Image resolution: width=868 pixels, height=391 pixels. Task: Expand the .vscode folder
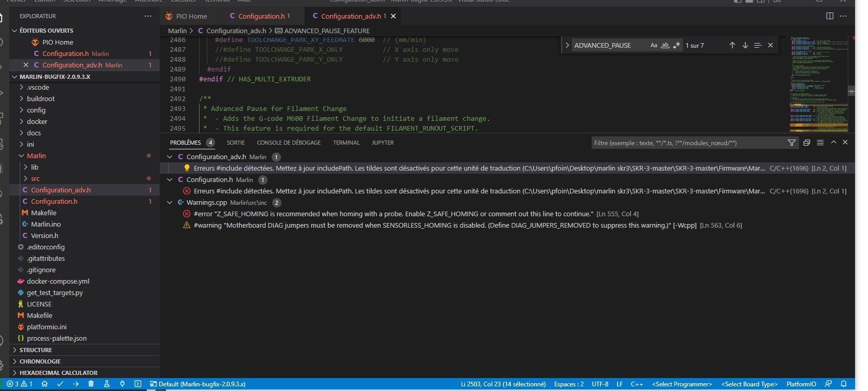pos(21,87)
